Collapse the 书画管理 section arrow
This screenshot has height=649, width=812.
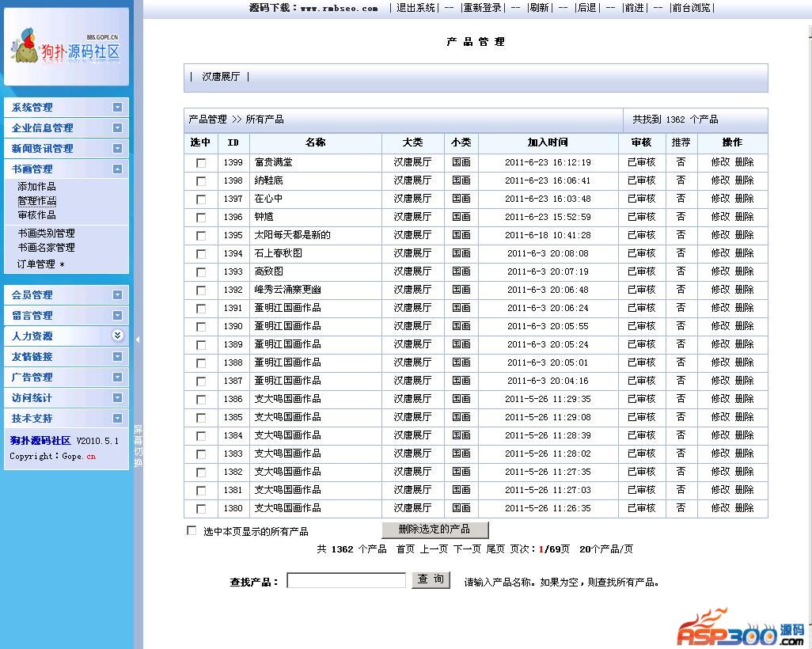coord(118,169)
